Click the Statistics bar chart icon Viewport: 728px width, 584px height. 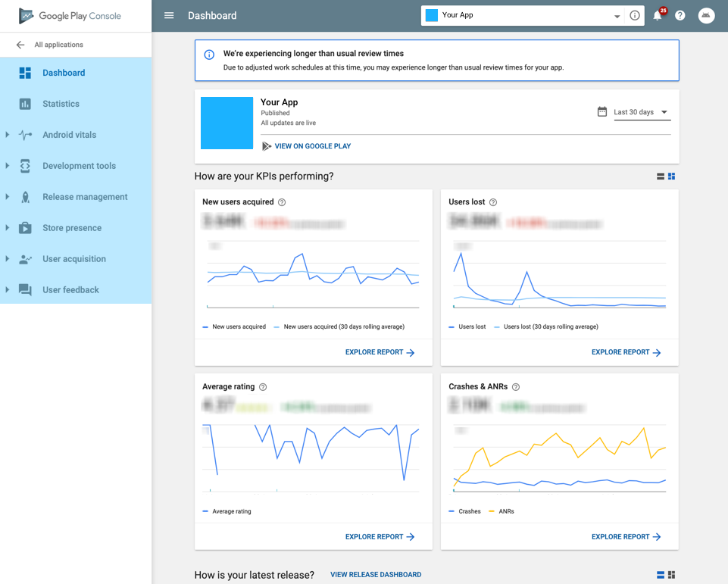coord(25,104)
